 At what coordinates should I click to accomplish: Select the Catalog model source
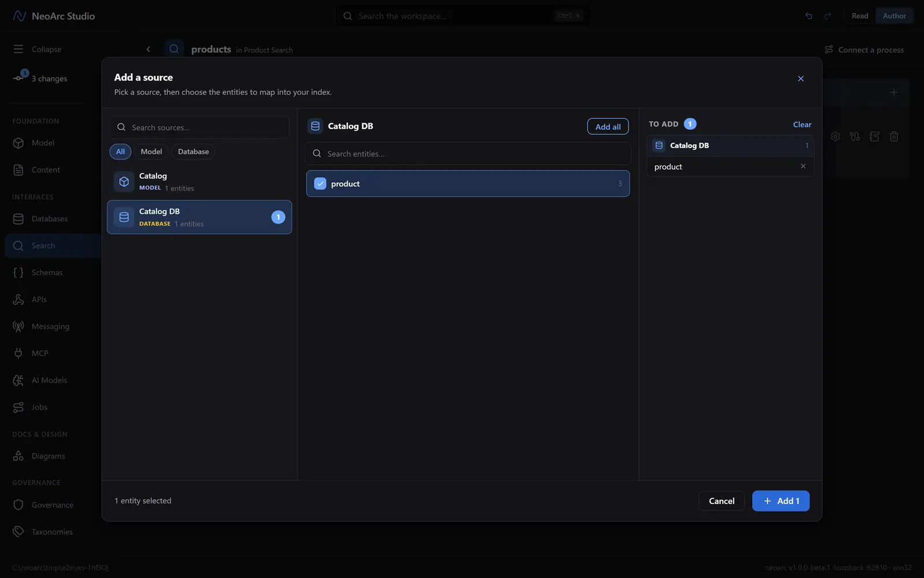coord(199,181)
